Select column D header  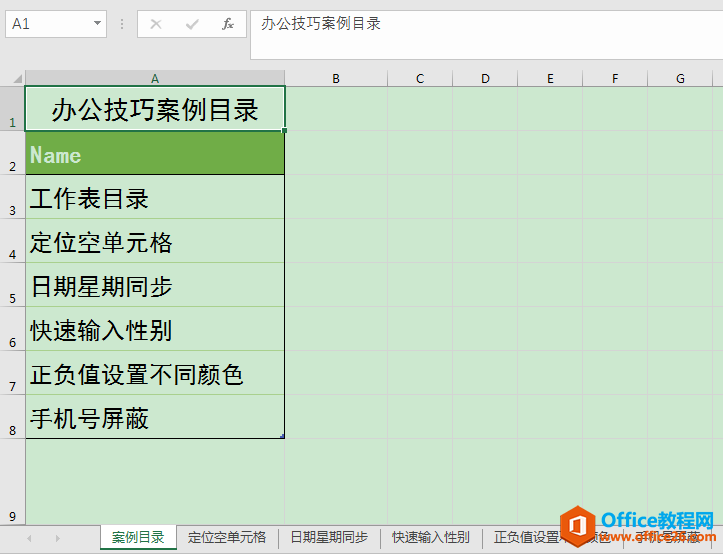point(485,78)
